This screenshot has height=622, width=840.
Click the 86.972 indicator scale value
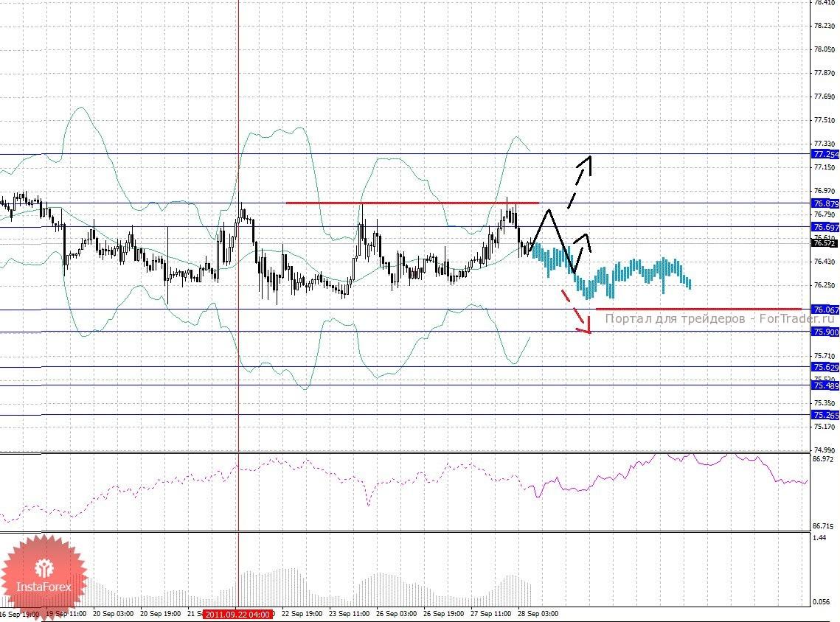(822, 459)
